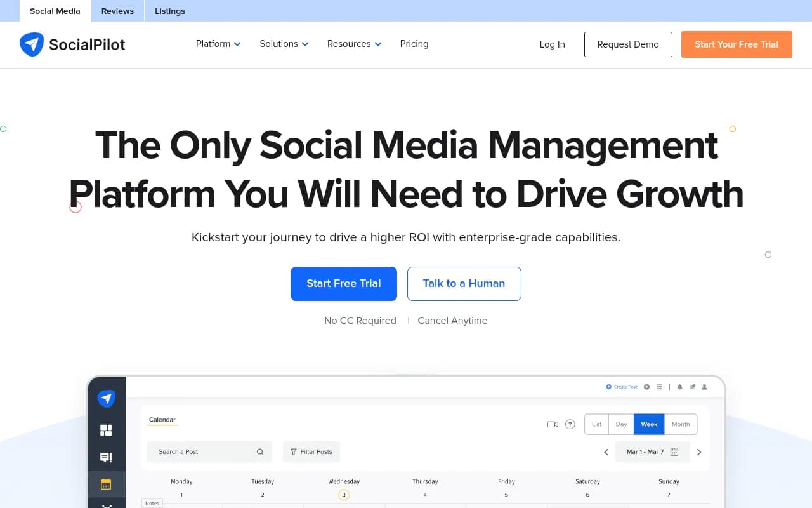Open the date picker calendar icon beside Mar 1-7
This screenshot has width=812, height=508.
click(674, 451)
